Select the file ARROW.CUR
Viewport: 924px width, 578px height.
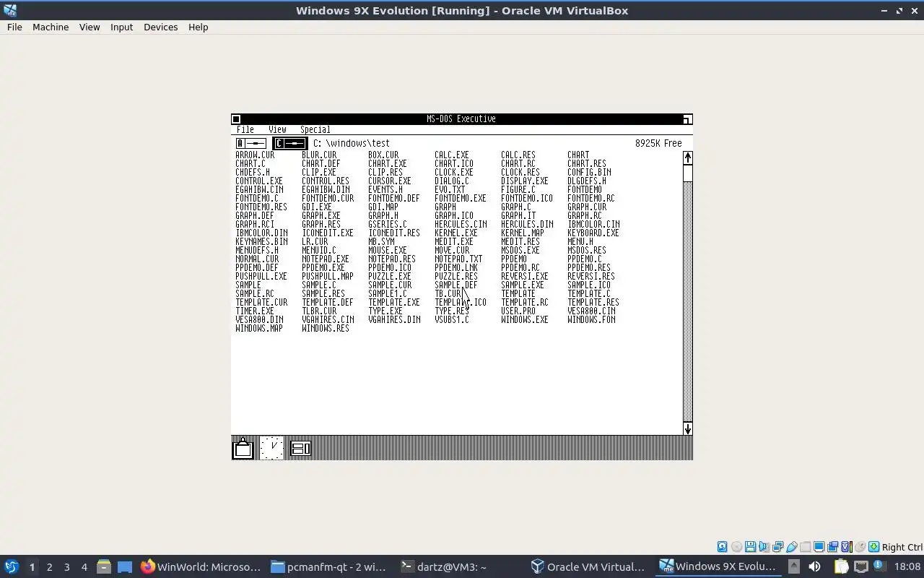pos(255,155)
